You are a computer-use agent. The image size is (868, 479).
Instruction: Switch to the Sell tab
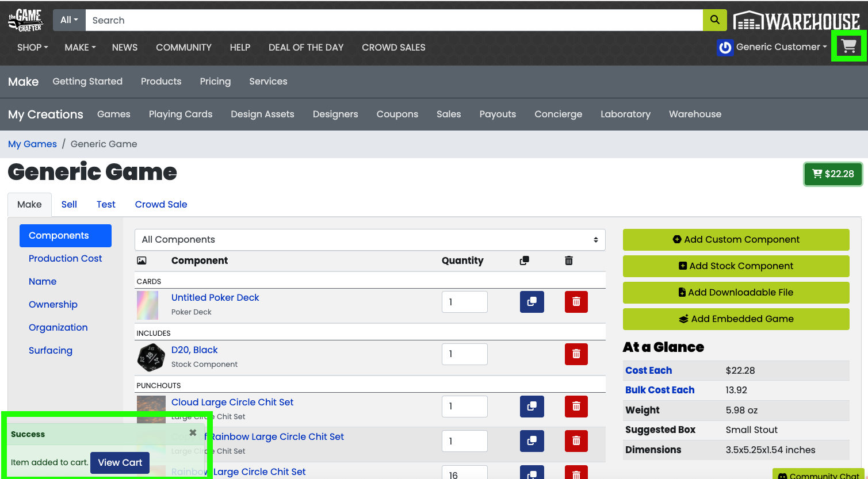pyautogui.click(x=69, y=204)
